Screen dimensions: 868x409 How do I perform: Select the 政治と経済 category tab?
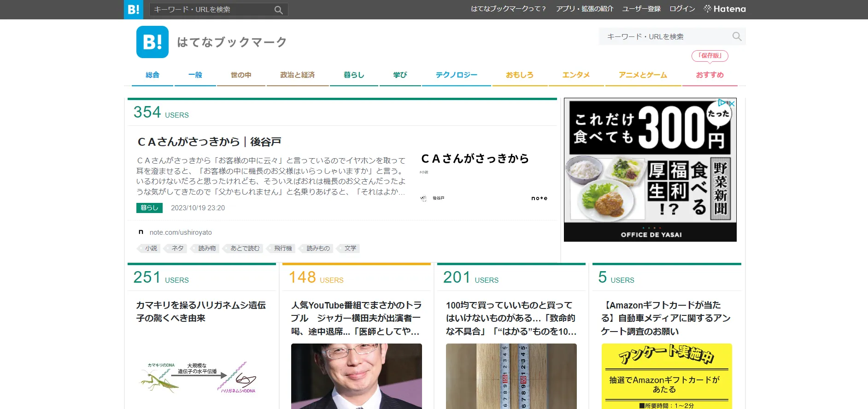pyautogui.click(x=298, y=75)
